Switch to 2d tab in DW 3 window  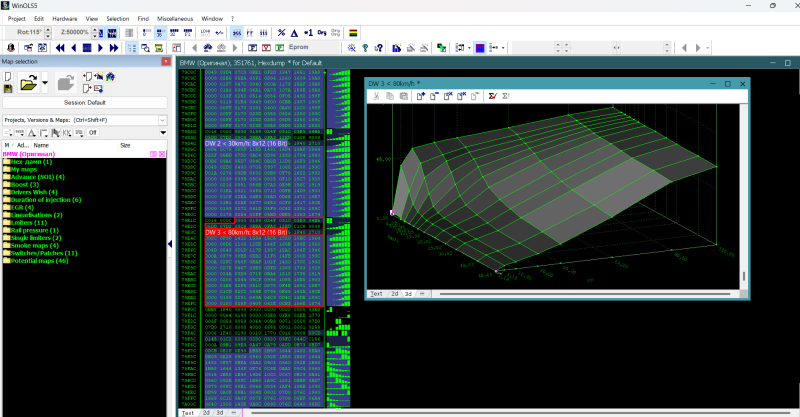tap(394, 294)
